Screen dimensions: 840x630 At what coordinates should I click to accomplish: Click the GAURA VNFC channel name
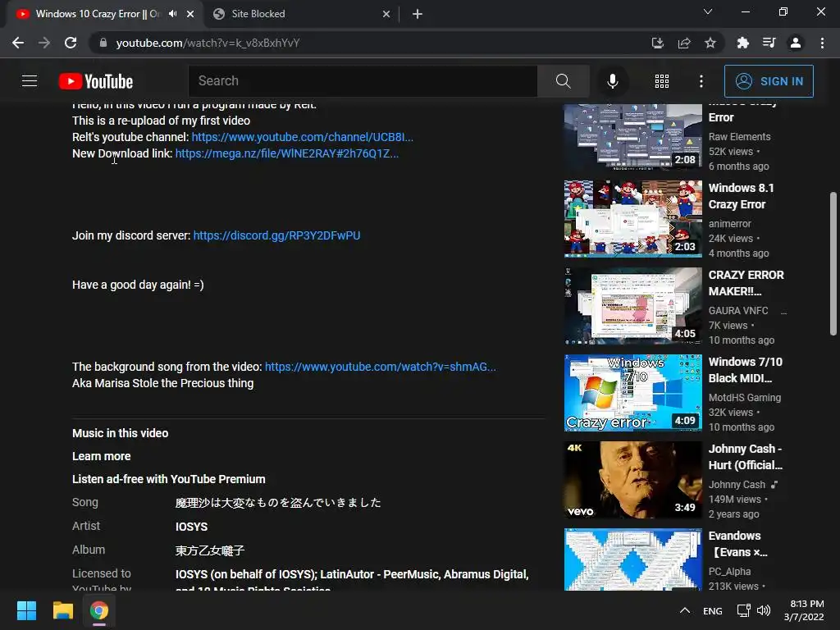[738, 311]
